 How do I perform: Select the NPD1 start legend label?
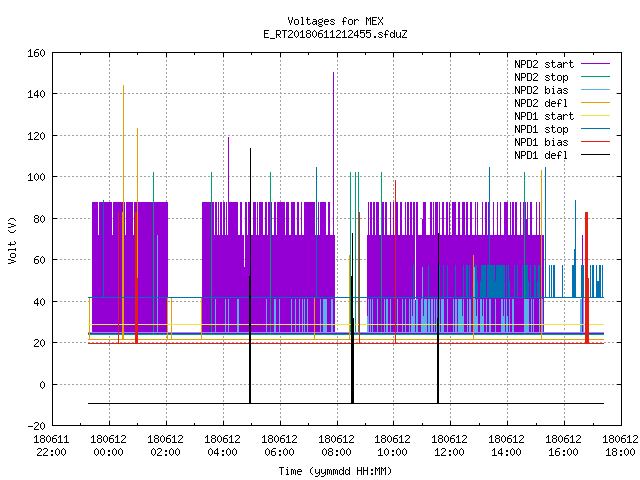click(x=544, y=116)
